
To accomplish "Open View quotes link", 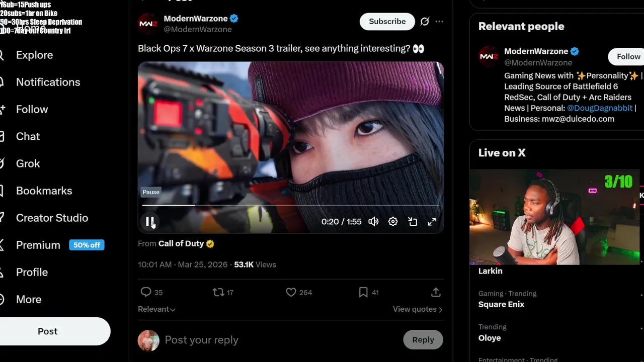I will tap(418, 309).
